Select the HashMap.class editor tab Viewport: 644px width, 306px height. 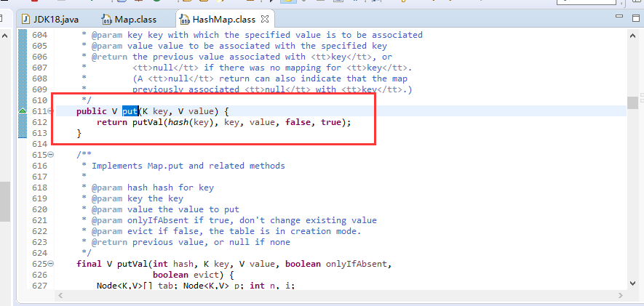tap(223, 20)
